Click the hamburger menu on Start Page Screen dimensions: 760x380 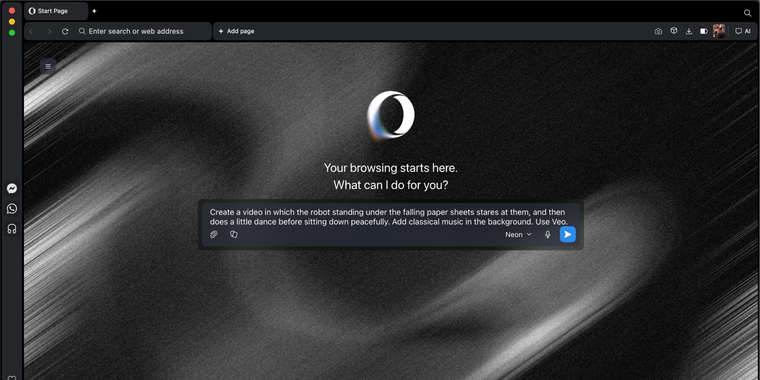[48, 66]
